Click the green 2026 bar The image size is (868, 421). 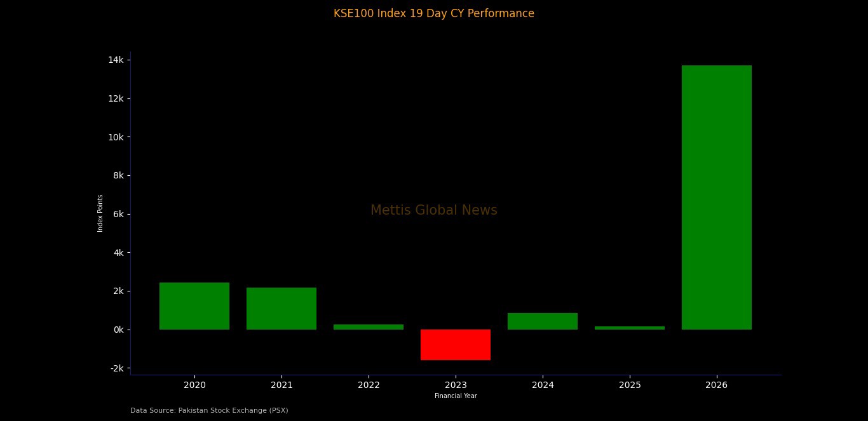tap(716, 197)
